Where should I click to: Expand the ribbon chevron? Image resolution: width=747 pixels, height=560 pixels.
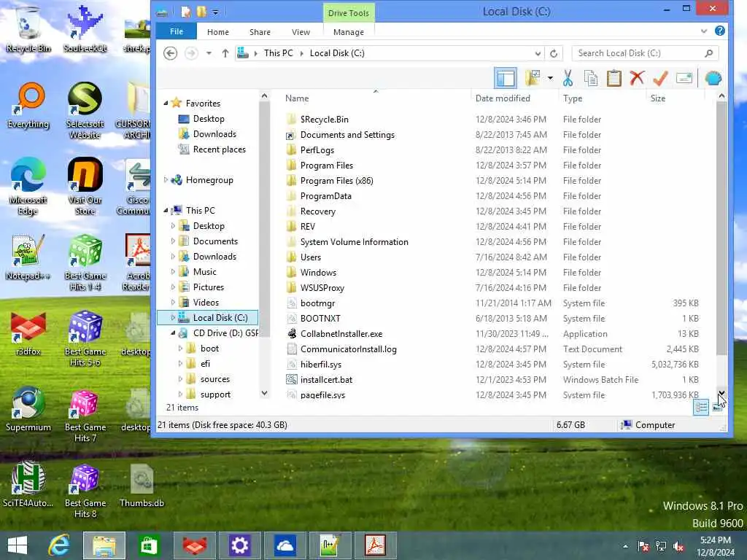[x=704, y=31]
